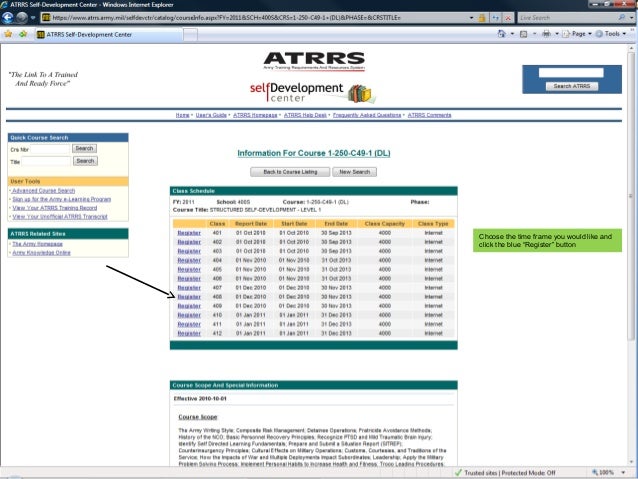Image resolution: width=638 pixels, height=479 pixels.
Task: Click Information For Course 1-250-C49-1 (DL) heading link
Action: pyautogui.click(x=314, y=153)
